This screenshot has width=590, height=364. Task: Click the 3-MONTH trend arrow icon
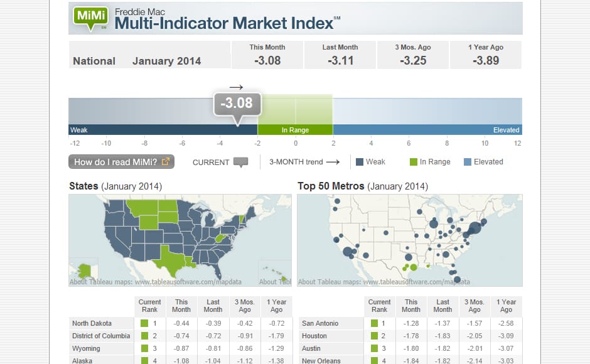pyautogui.click(x=333, y=161)
